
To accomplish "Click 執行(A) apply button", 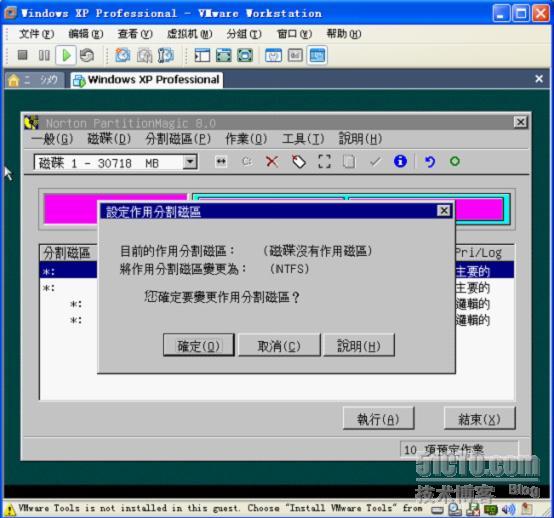I will pos(378,418).
